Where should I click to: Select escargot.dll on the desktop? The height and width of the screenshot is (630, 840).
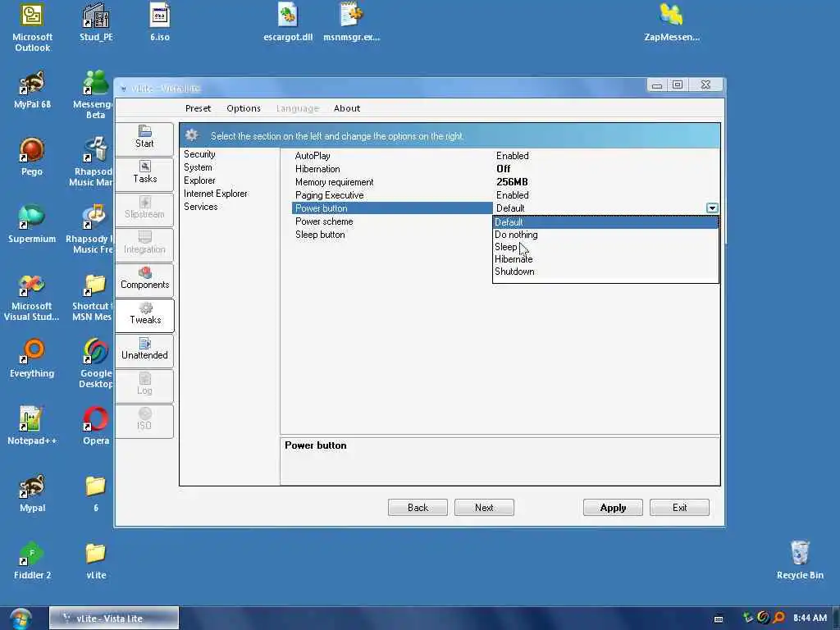(288, 22)
